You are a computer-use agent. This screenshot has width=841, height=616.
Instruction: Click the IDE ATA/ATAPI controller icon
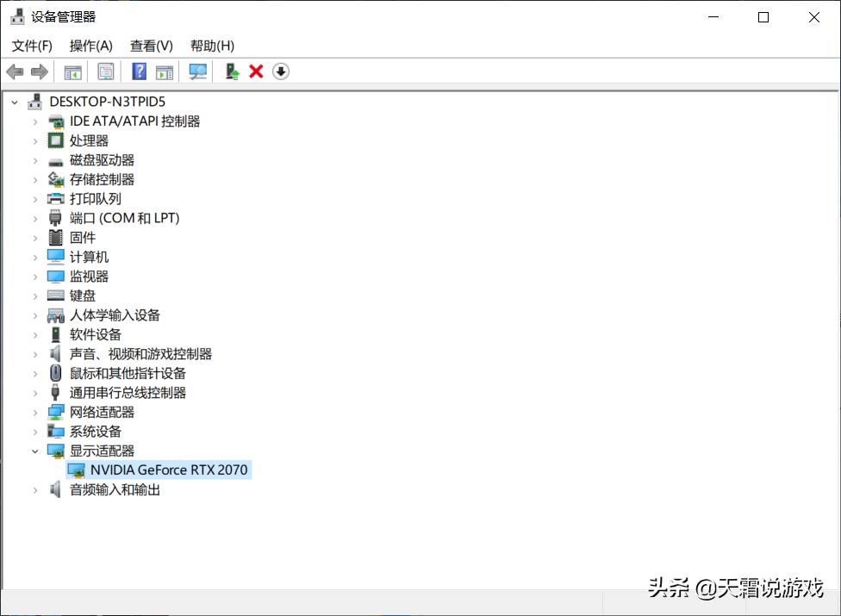coord(56,121)
